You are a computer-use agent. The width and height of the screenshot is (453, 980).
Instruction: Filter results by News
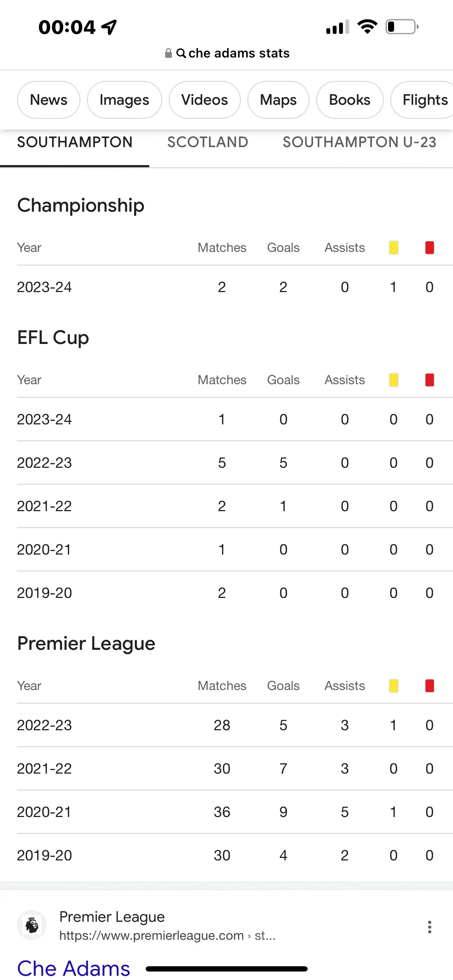pyautogui.click(x=49, y=100)
